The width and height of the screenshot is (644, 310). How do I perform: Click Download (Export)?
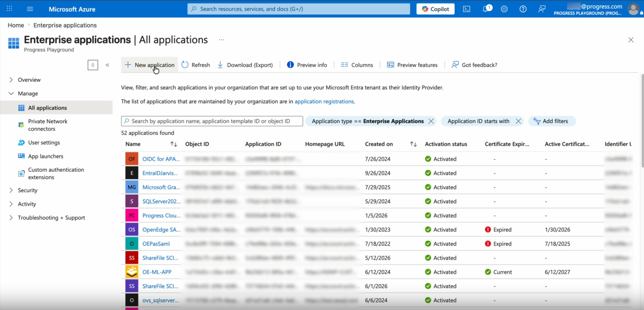coord(245,65)
